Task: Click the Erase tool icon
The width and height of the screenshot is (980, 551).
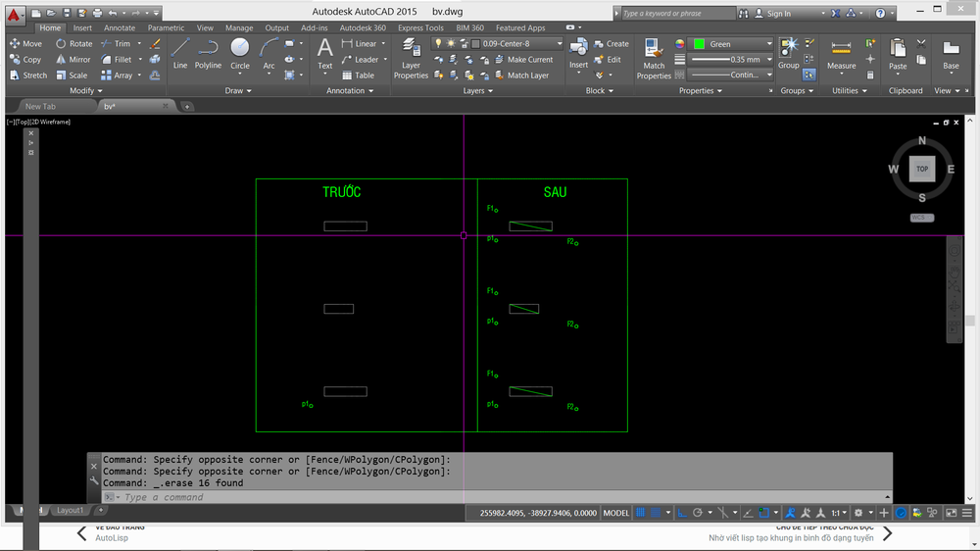Action: tap(155, 44)
